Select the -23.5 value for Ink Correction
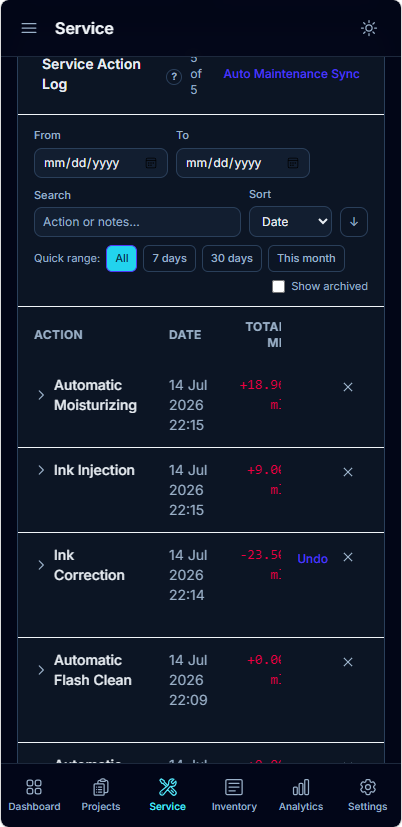This screenshot has height=827, width=402. (x=260, y=565)
